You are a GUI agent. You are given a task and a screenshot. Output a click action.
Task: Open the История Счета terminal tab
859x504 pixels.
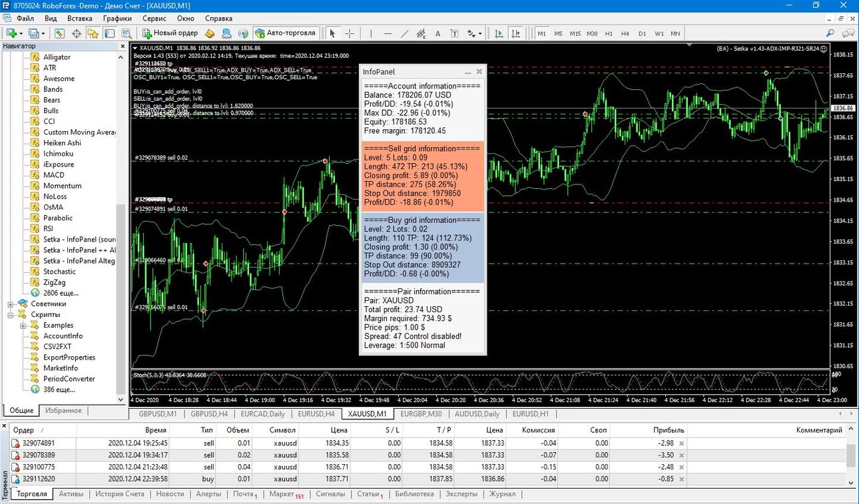click(120, 494)
